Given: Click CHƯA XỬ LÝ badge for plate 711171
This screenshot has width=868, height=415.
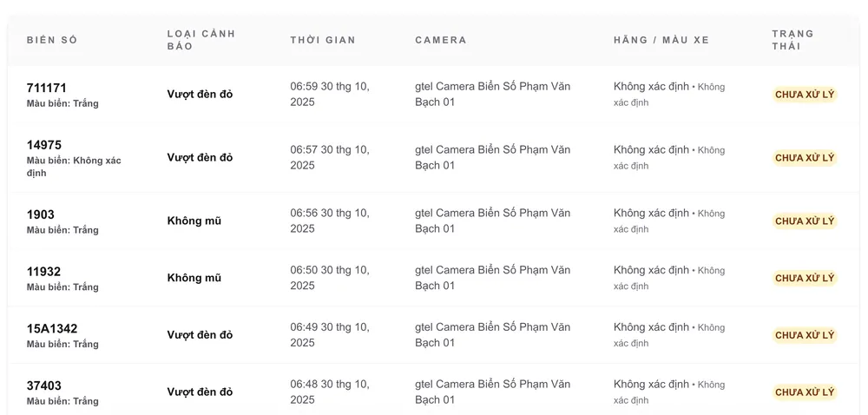Looking at the screenshot, I should [x=805, y=95].
